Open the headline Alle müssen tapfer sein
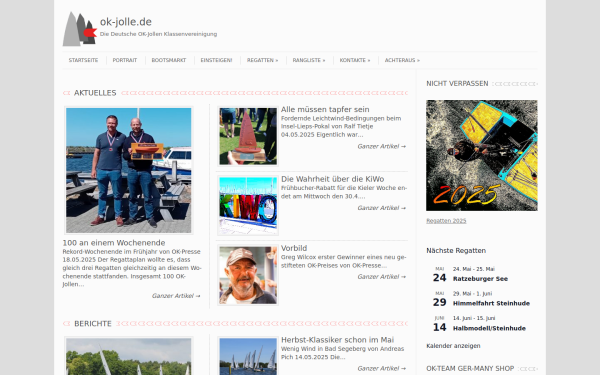Screen dimensions: 600x375 pyautogui.click(x=325, y=109)
